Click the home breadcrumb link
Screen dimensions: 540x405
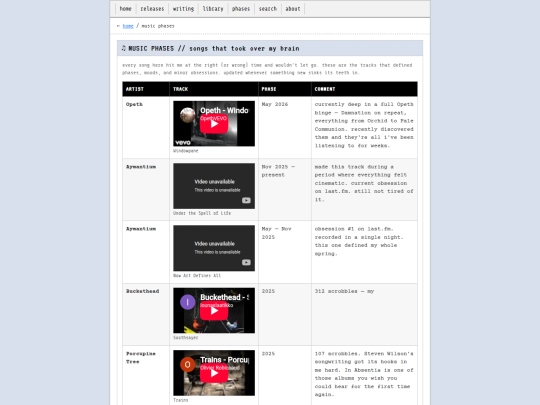click(128, 26)
